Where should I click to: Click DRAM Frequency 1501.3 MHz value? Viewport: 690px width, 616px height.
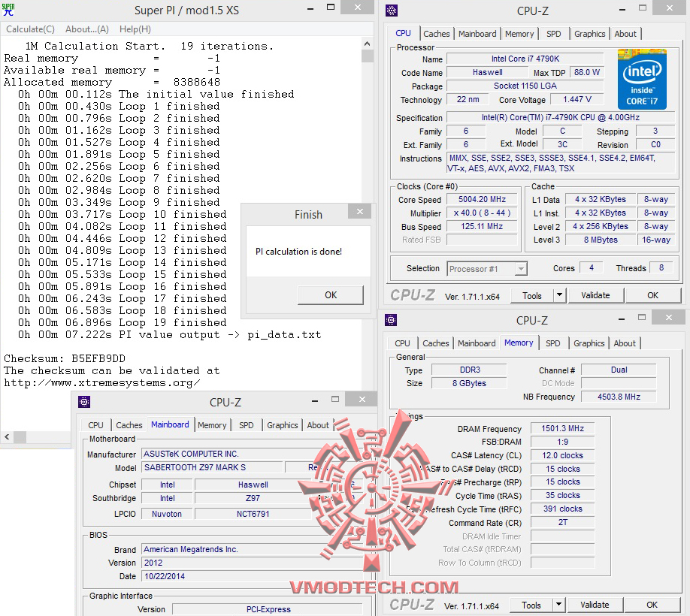pyautogui.click(x=562, y=429)
